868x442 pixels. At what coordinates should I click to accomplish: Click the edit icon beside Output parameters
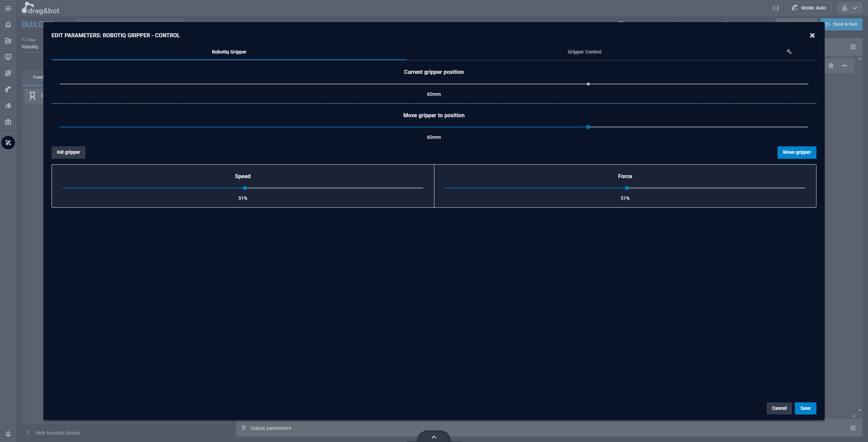(x=853, y=428)
